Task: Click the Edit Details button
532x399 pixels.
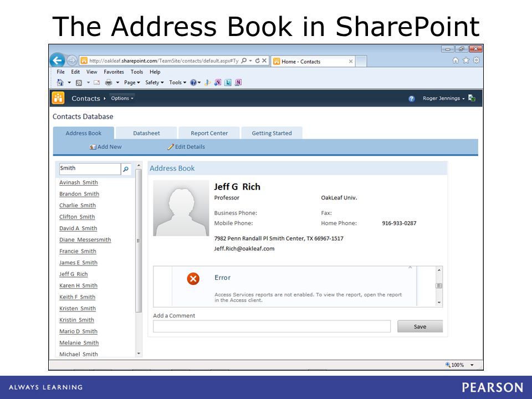Action: point(186,147)
